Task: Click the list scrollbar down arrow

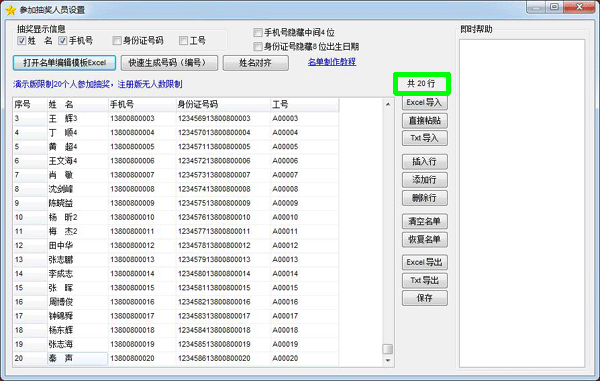Action: [x=388, y=360]
